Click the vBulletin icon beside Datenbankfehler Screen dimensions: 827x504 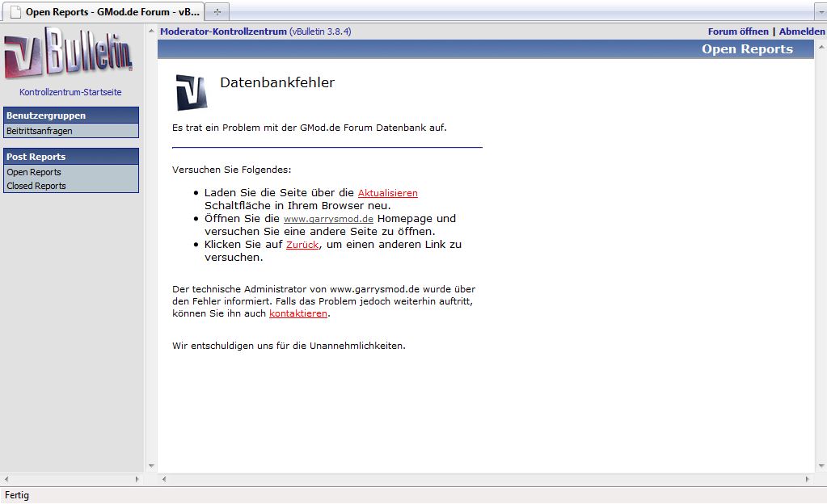click(x=192, y=93)
